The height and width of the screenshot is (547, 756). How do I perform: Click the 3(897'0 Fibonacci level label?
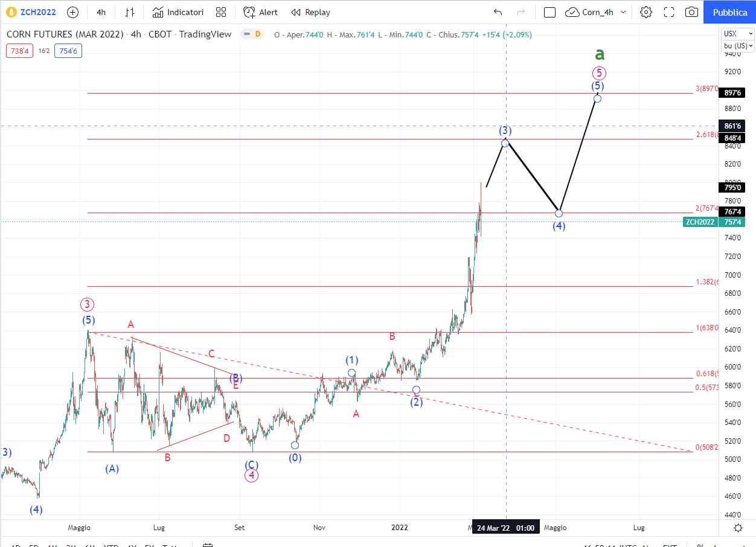pyautogui.click(x=706, y=89)
